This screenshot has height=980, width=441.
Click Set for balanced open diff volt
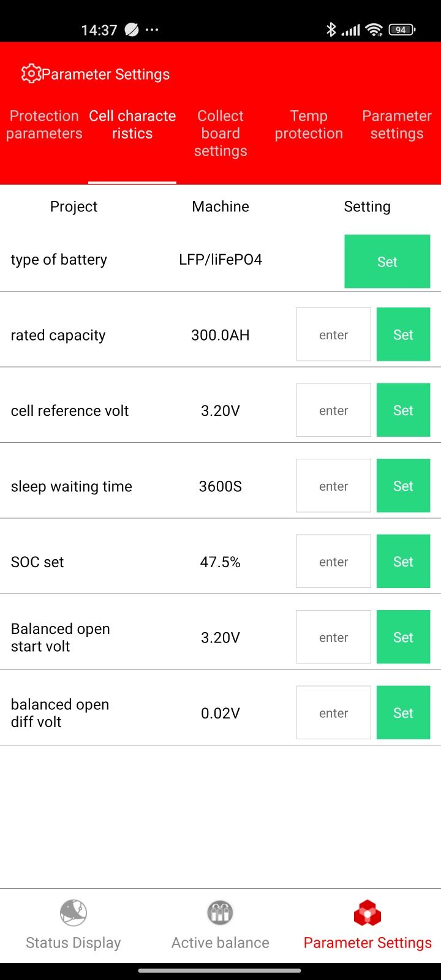click(x=403, y=713)
